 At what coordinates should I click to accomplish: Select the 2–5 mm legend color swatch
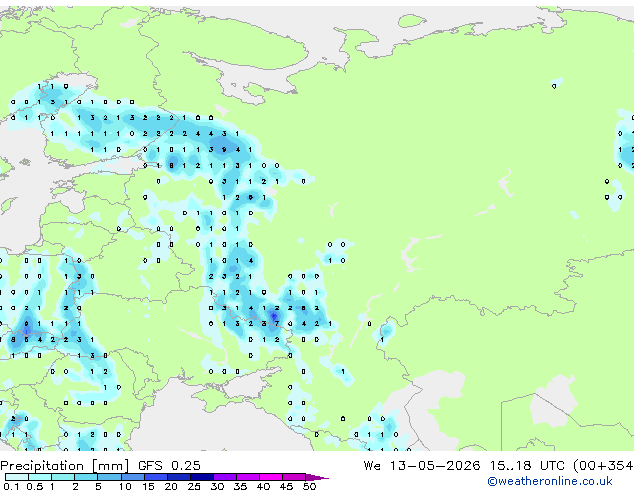pos(86,477)
